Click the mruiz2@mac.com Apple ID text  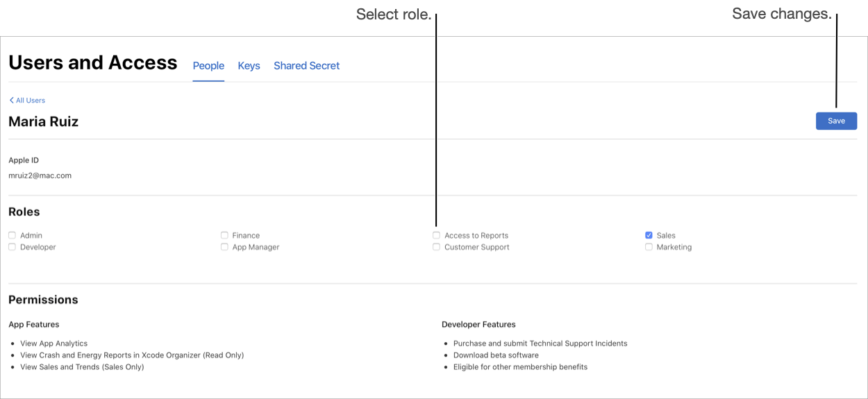point(40,176)
